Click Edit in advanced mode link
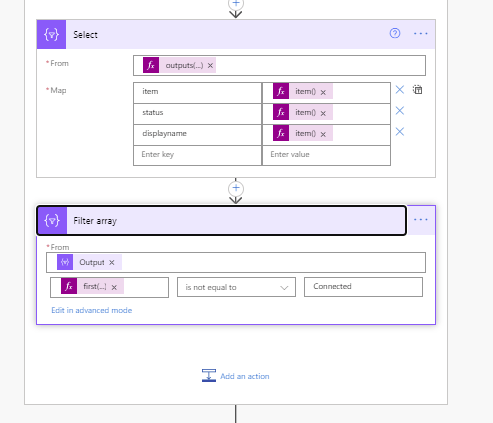The image size is (493, 423). pyautogui.click(x=92, y=310)
